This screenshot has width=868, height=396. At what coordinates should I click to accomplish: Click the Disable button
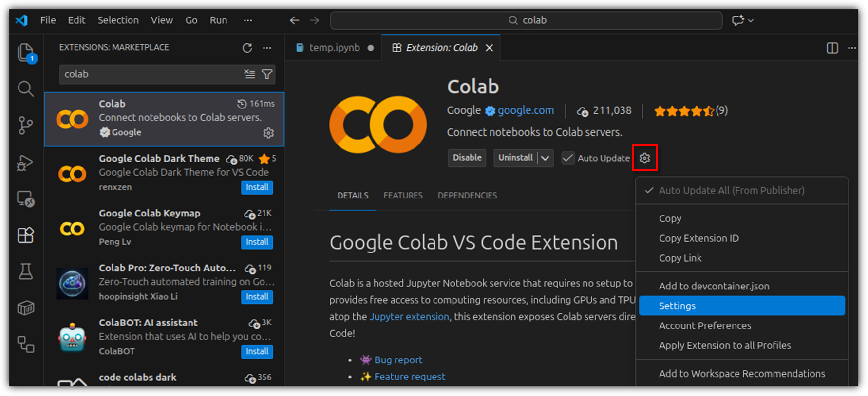click(467, 158)
